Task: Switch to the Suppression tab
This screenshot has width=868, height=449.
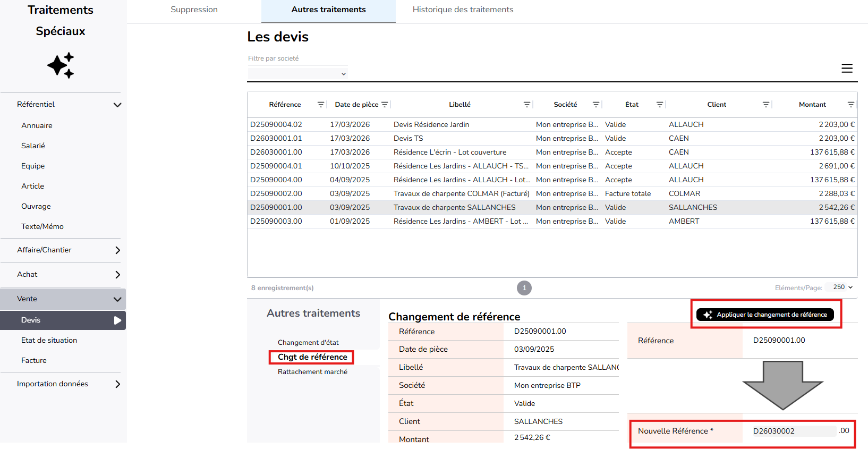Action: click(x=194, y=10)
